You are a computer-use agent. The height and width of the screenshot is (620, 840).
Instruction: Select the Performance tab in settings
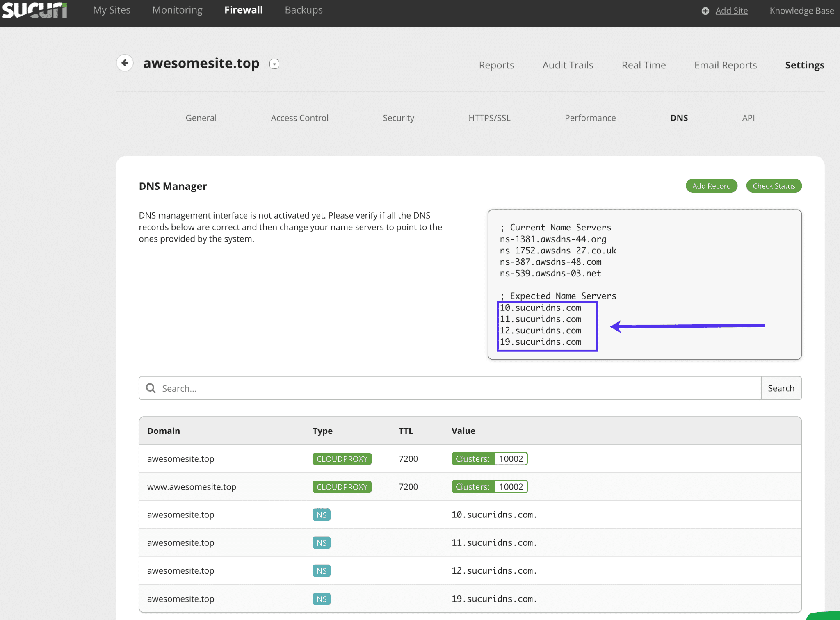[x=591, y=118]
